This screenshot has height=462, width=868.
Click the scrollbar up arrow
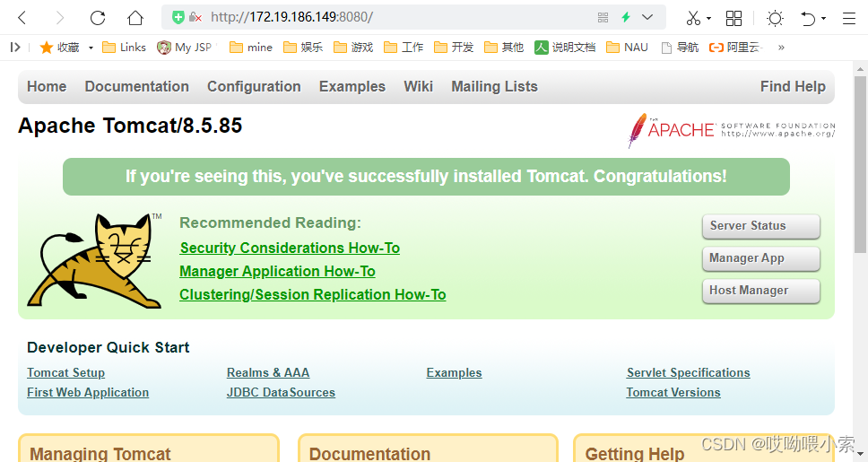(x=860, y=69)
